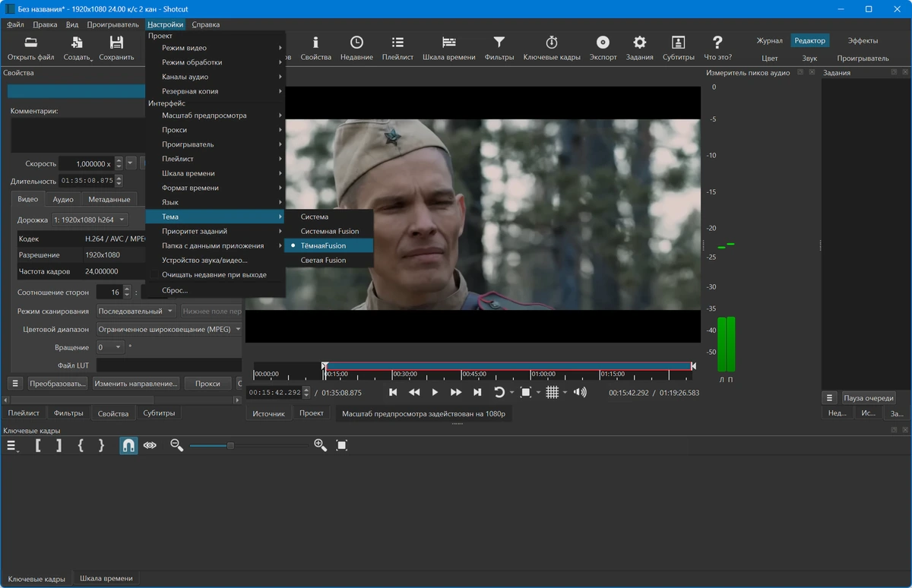Fit keyframes zoom to window

pos(342,446)
